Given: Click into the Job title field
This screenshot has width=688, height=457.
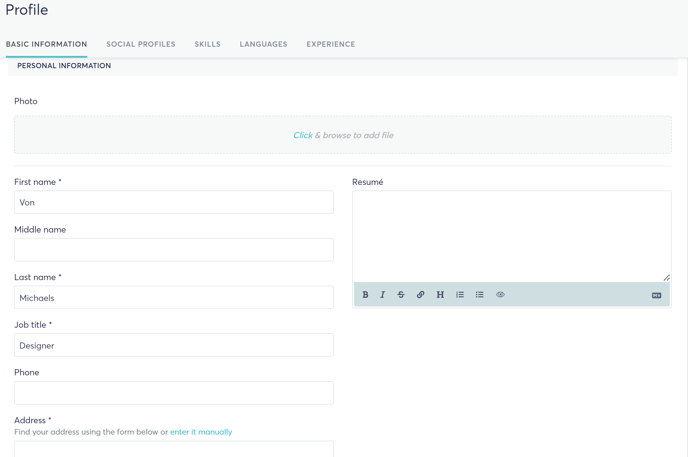Looking at the screenshot, I should pyautogui.click(x=174, y=345).
